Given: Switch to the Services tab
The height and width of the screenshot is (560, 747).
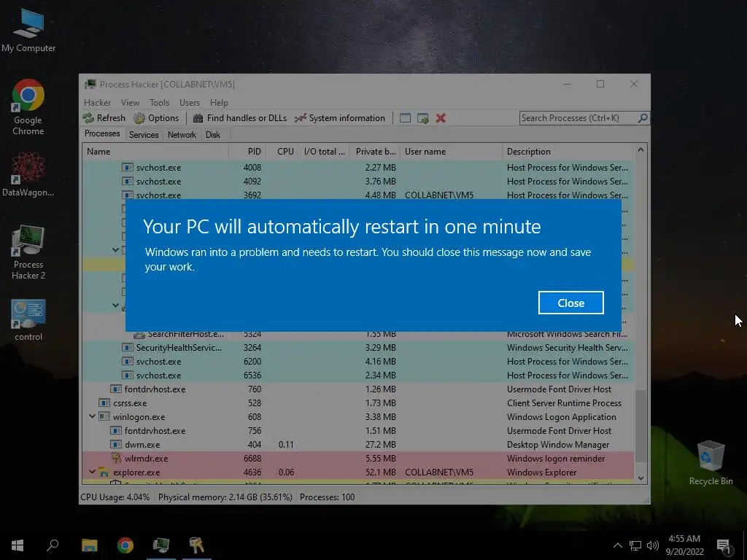Looking at the screenshot, I should coord(144,135).
